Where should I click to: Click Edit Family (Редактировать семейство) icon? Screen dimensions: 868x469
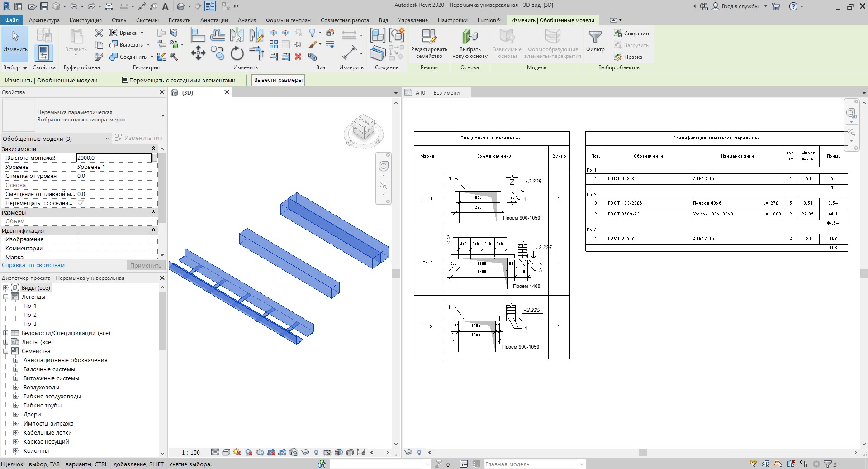pyautogui.click(x=429, y=43)
